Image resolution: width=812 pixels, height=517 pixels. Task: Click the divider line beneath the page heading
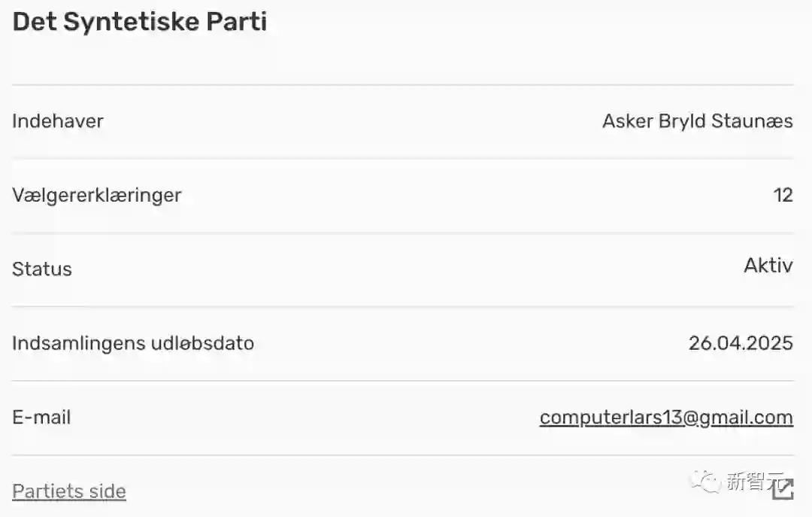click(x=403, y=85)
